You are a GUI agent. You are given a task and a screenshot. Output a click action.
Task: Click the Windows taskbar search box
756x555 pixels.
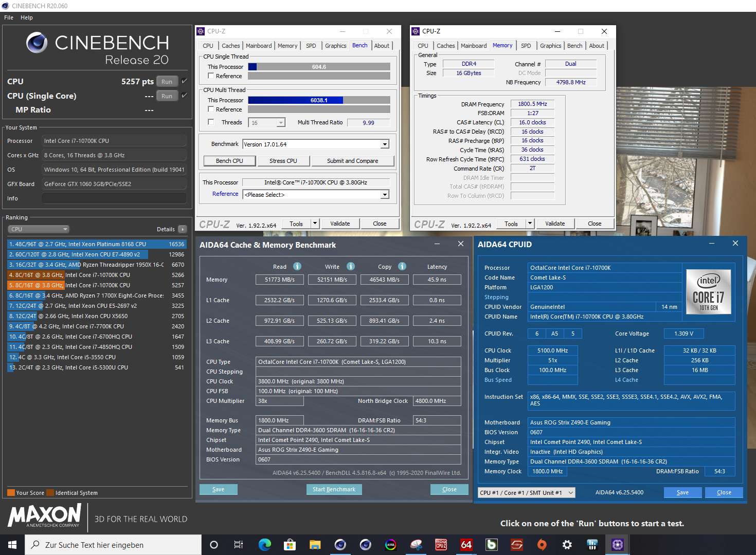tap(113, 545)
